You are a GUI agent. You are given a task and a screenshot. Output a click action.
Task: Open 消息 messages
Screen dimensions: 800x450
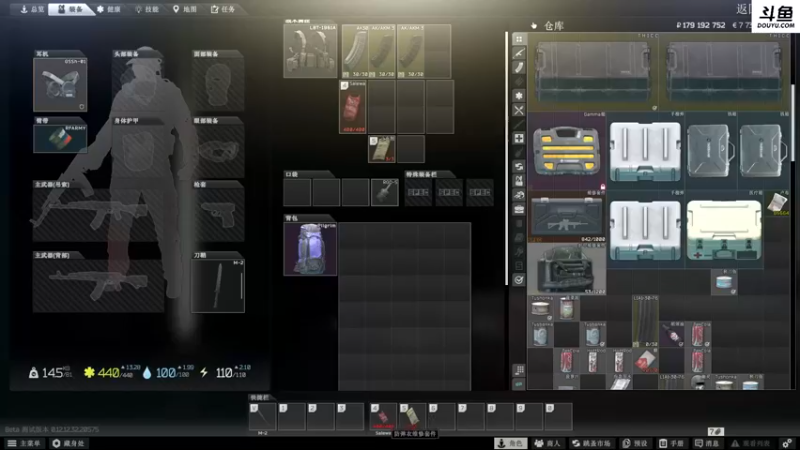(707, 443)
